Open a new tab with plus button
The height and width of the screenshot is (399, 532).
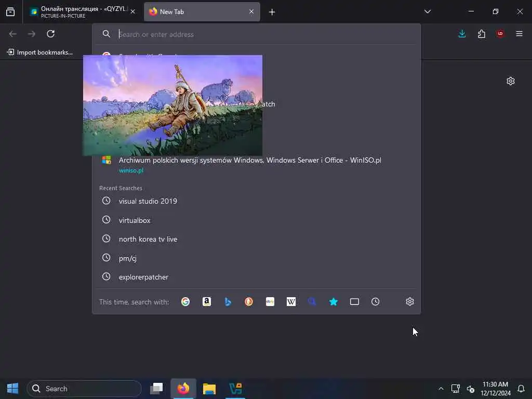(272, 12)
